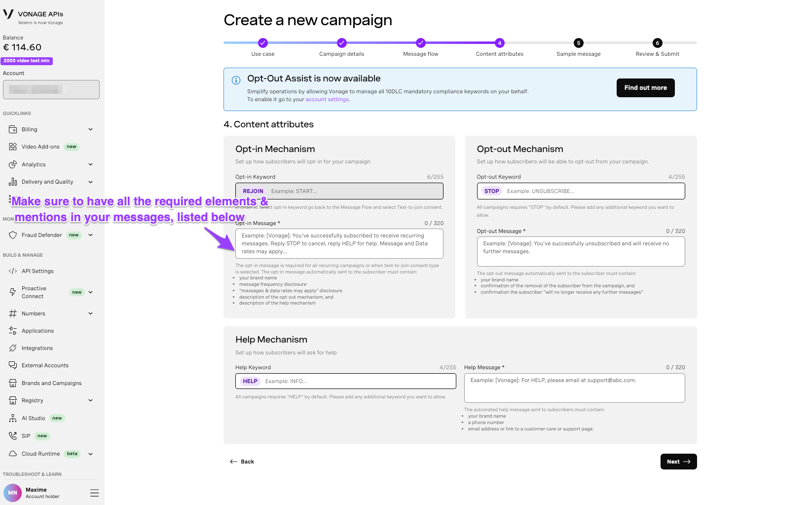
Task: Open the Account selector box
Action: click(51, 89)
